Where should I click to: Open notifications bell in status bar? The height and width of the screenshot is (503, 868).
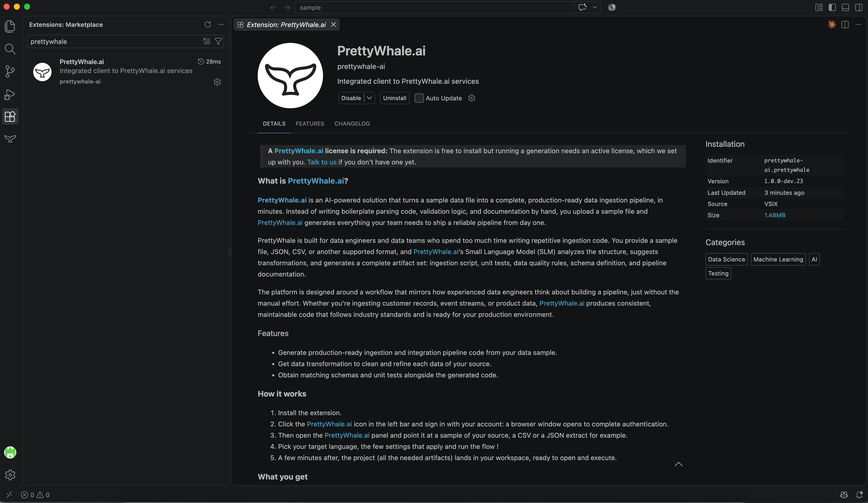pos(859,495)
